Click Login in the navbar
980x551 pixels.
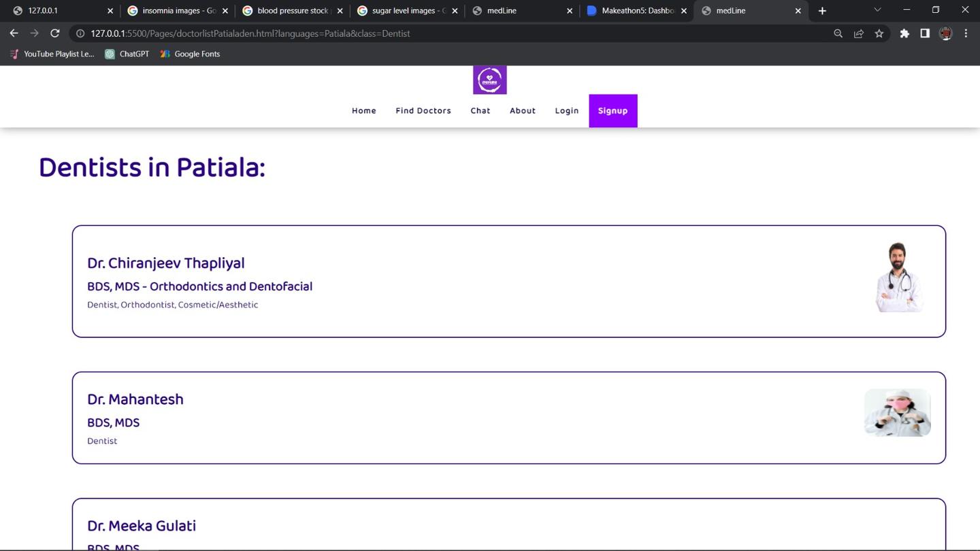(566, 111)
